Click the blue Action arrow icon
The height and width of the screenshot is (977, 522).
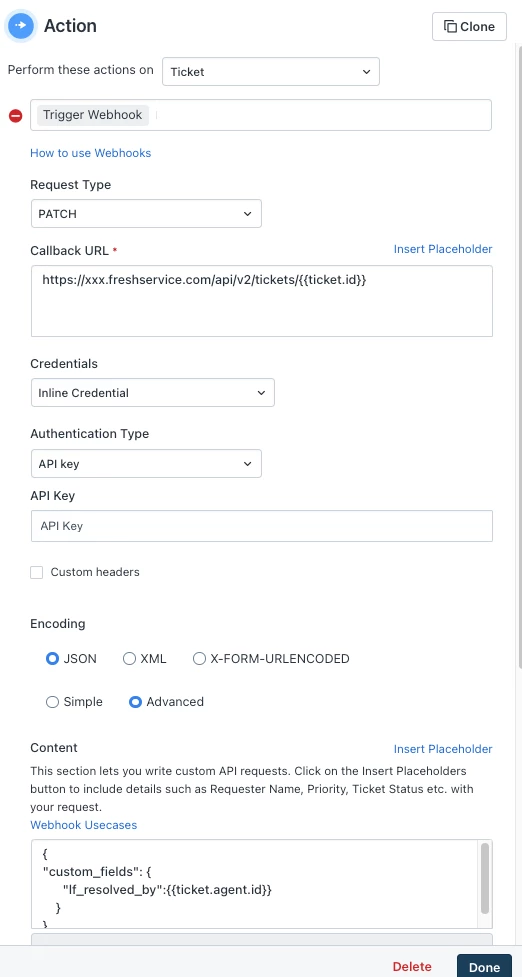tap(21, 26)
